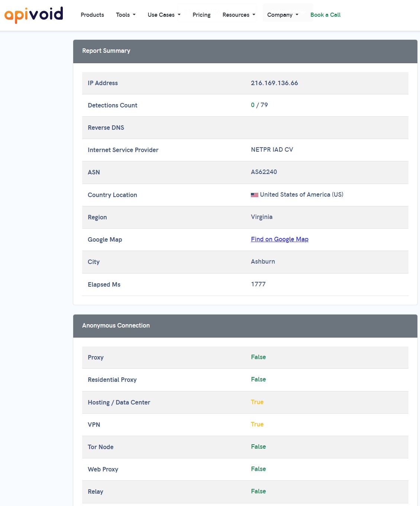This screenshot has height=506, width=420.
Task: Click the Elapsed Ms value 1777
Action: click(x=258, y=284)
